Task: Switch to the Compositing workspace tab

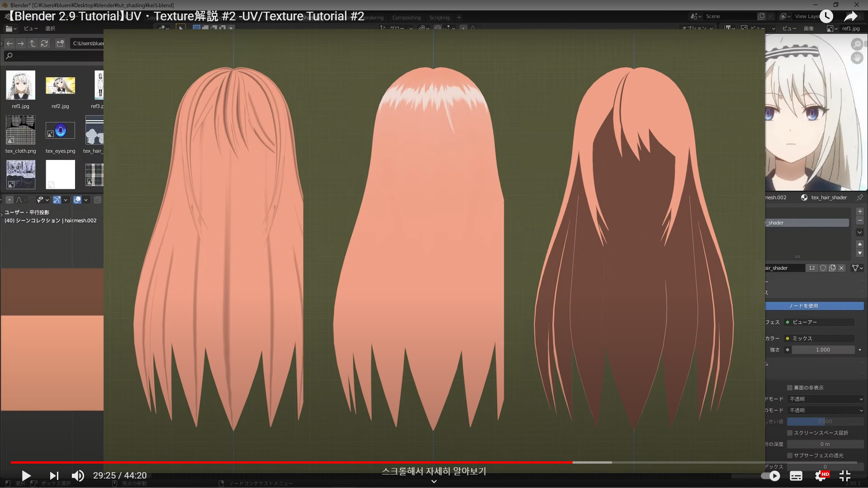Action: [406, 18]
